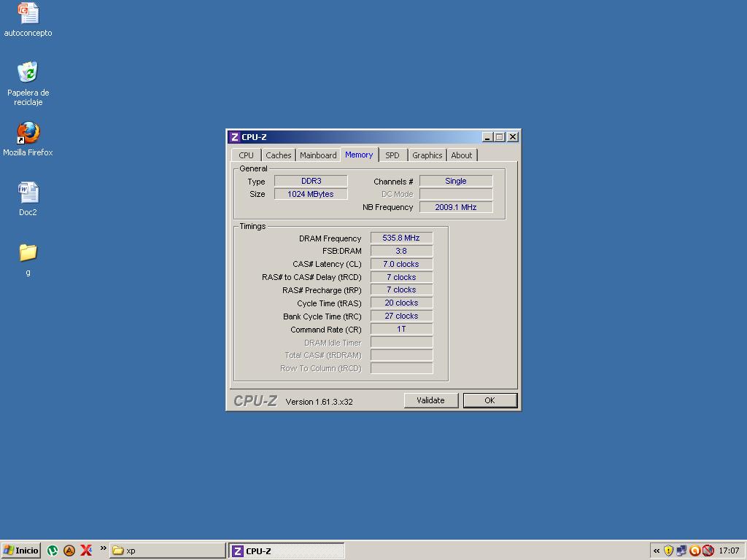Launch uTorrent from quick launch bar

click(x=53, y=551)
